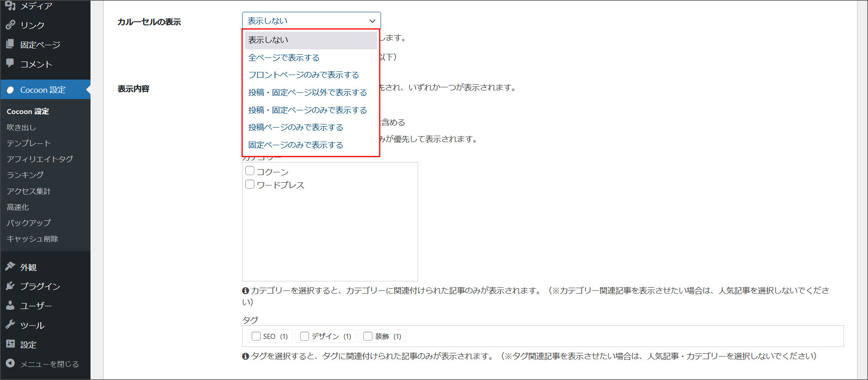Image resolution: width=868 pixels, height=380 pixels.
Task: Click the Media menu icon in sidebar
Action: point(10,5)
